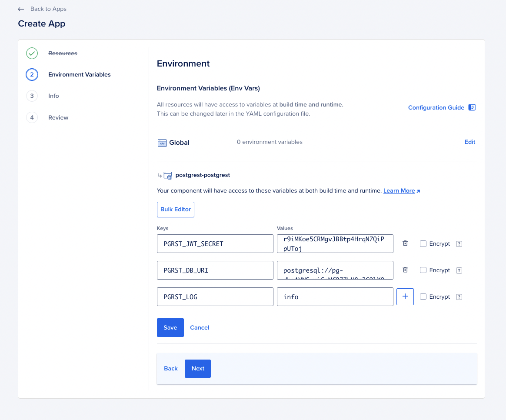Jump to the Info step
Viewport: 506px width, 420px height.
point(53,96)
